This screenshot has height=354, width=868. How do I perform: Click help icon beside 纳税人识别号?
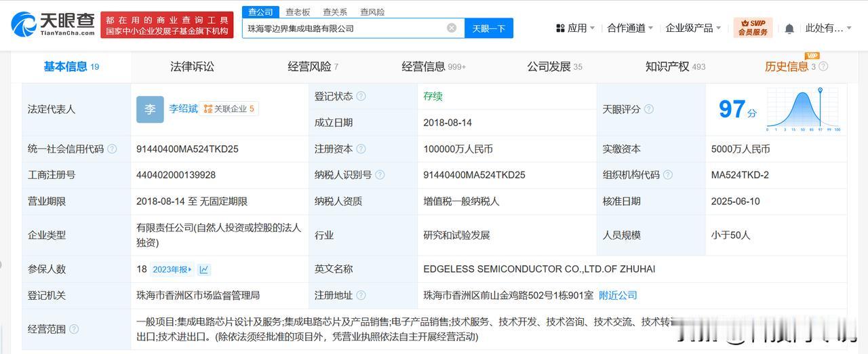click(x=380, y=175)
